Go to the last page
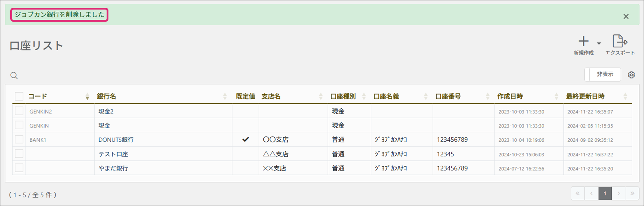644x206 pixels. (632, 194)
